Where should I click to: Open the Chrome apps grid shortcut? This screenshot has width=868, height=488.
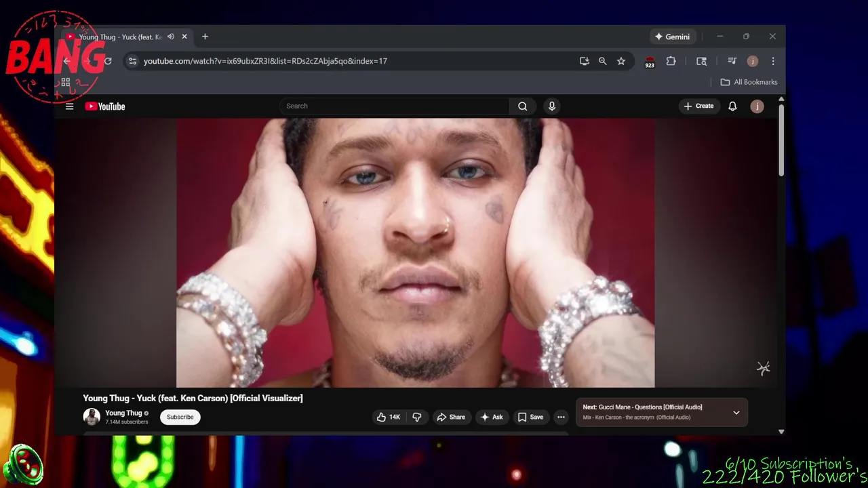click(66, 82)
